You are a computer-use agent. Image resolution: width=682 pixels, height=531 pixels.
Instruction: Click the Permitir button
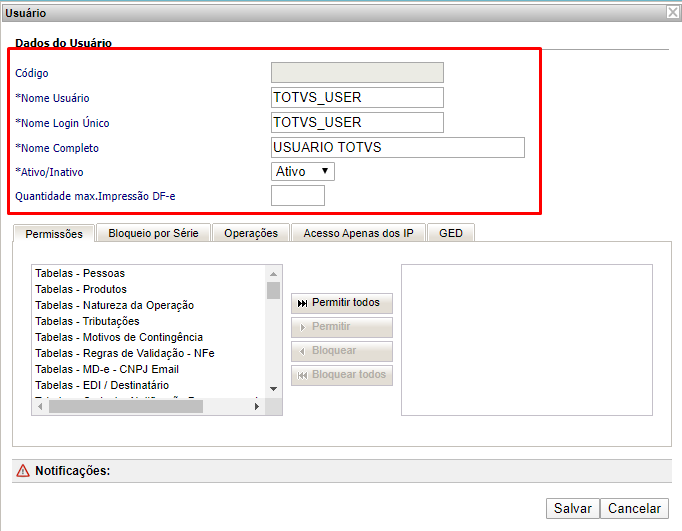[341, 327]
